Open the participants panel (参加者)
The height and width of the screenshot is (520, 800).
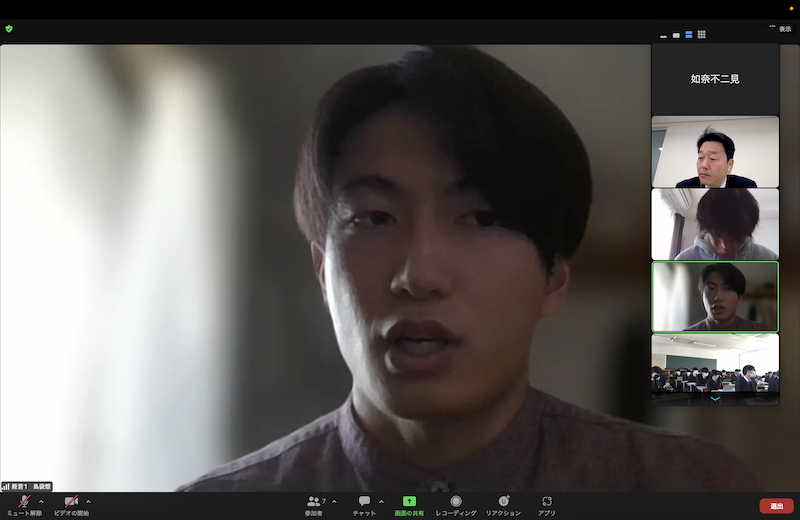(315, 505)
